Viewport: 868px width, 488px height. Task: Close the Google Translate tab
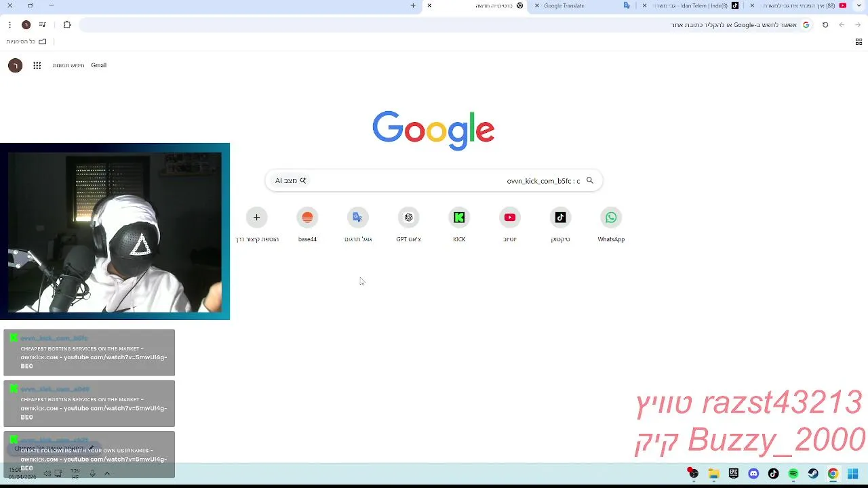click(537, 5)
